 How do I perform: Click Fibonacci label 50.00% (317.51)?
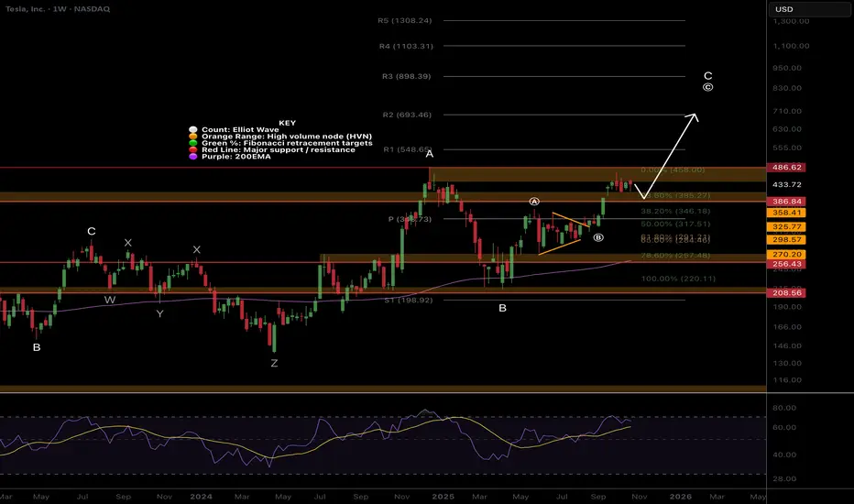[675, 225]
